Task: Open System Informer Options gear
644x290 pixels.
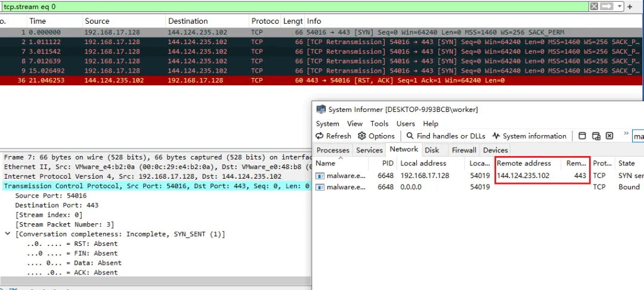Action: [x=362, y=136]
